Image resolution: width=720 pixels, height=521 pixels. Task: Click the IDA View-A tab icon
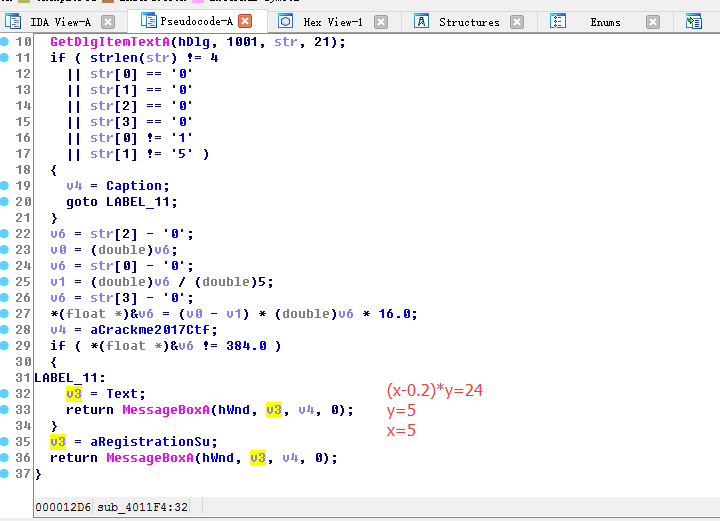pyautogui.click(x=13, y=22)
